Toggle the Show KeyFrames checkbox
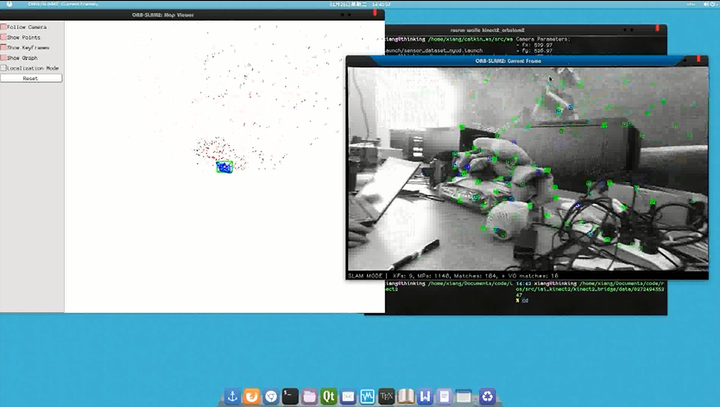The width and height of the screenshot is (720, 407). coord(3,47)
